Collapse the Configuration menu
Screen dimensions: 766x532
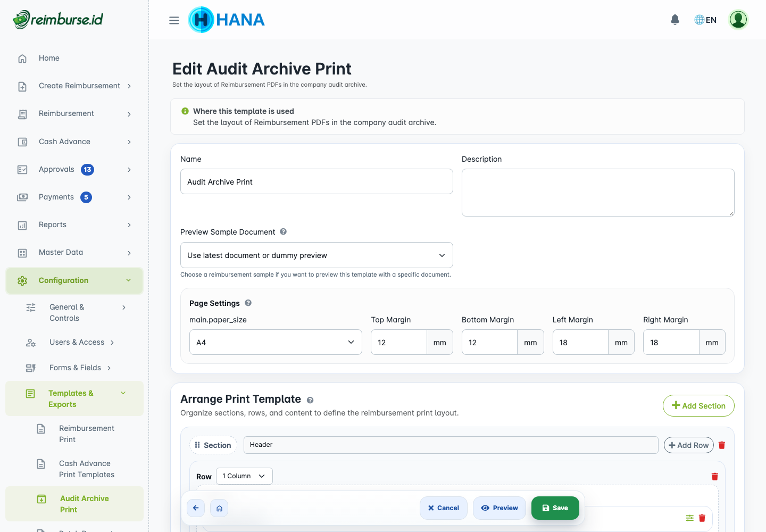pos(74,280)
